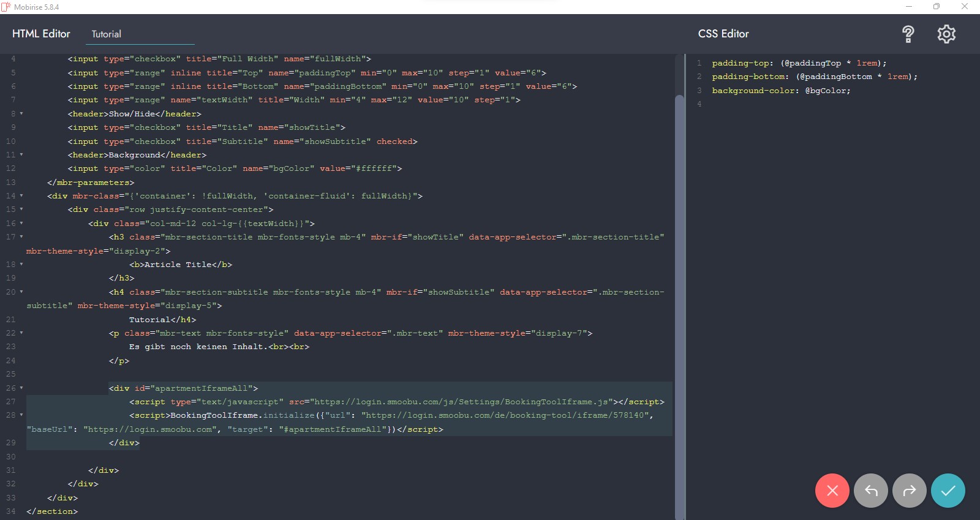This screenshot has height=520, width=980.
Task: Click the Mobirise logo in title bar
Action: click(6, 7)
